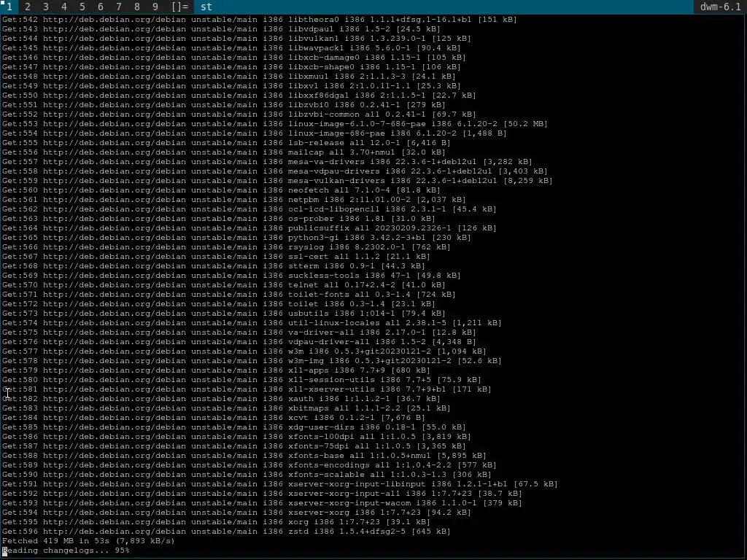Viewport: 747px width, 560px height.
Task: Click the toilet-fonts package line
Action: pyautogui.click(x=228, y=295)
